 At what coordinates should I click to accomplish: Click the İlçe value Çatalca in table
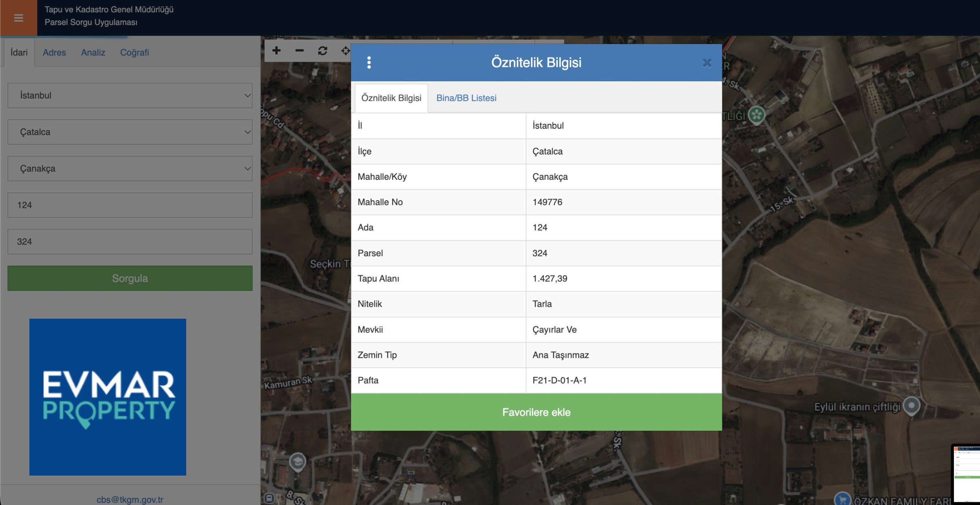(547, 152)
